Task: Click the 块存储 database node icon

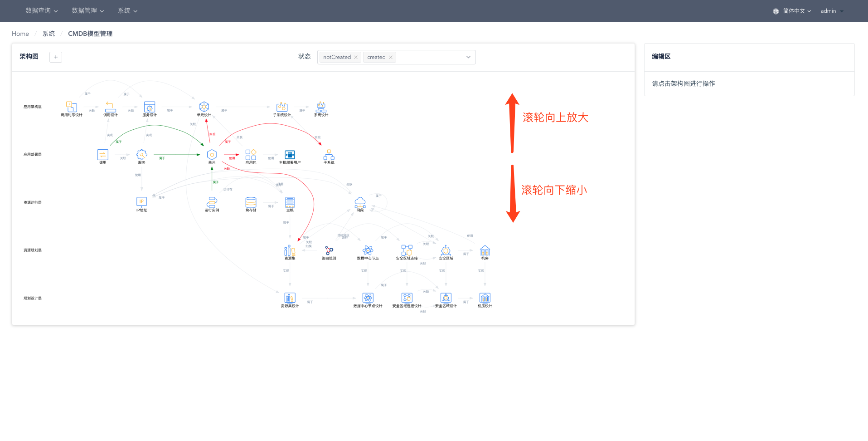Action: 251,202
